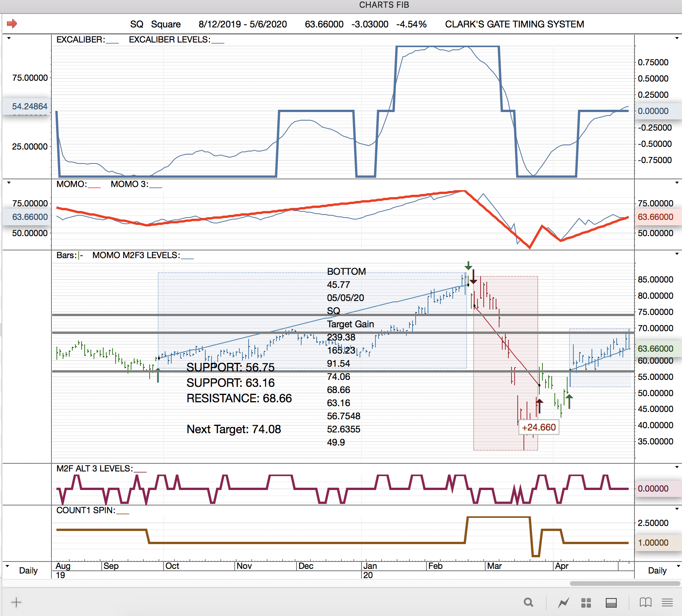Select the green up arrow in early April
The width and height of the screenshot is (682, 616).
click(569, 402)
